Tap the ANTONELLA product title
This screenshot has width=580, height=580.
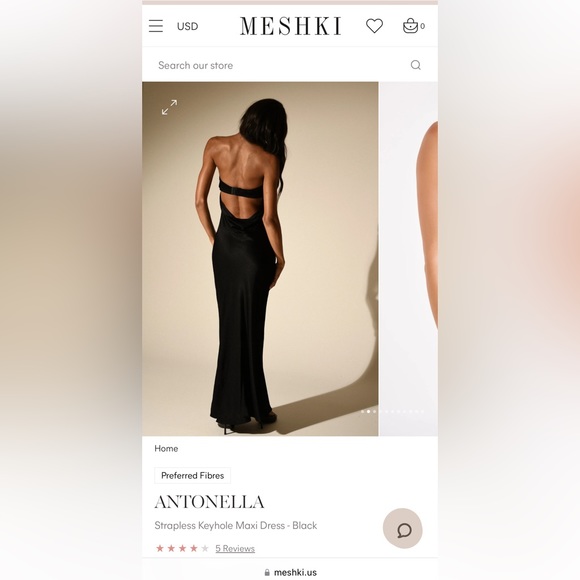point(209,502)
